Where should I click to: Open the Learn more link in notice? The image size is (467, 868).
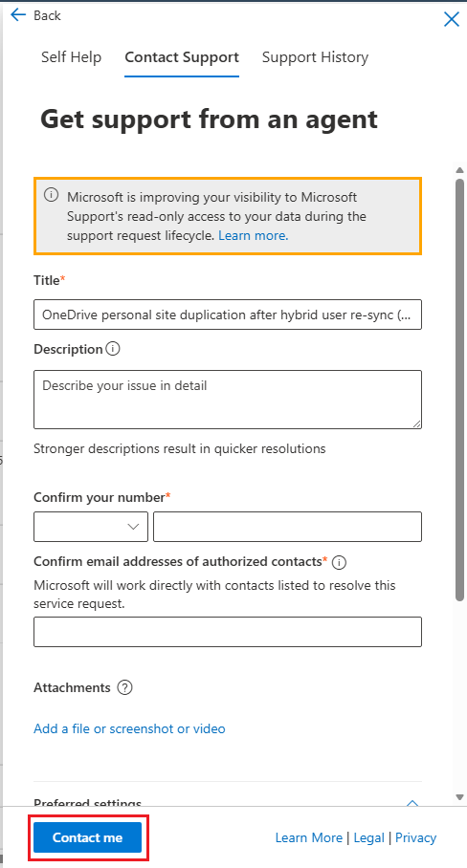coord(254,236)
